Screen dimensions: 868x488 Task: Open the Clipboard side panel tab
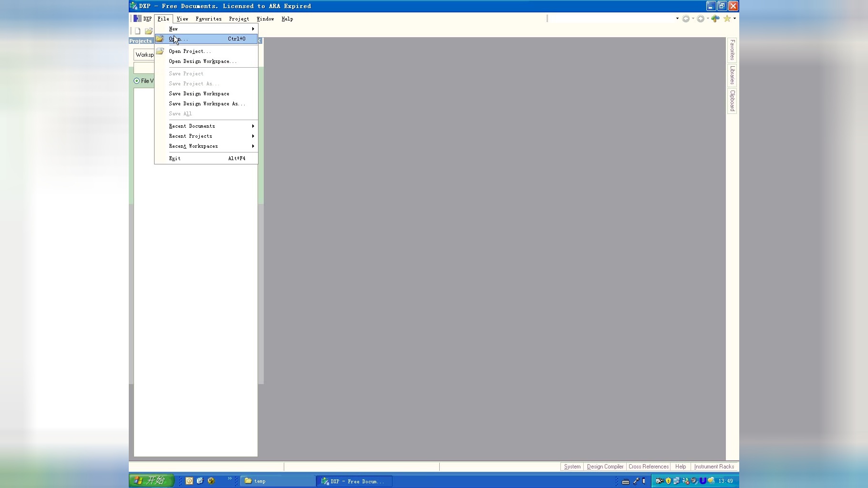tap(732, 101)
